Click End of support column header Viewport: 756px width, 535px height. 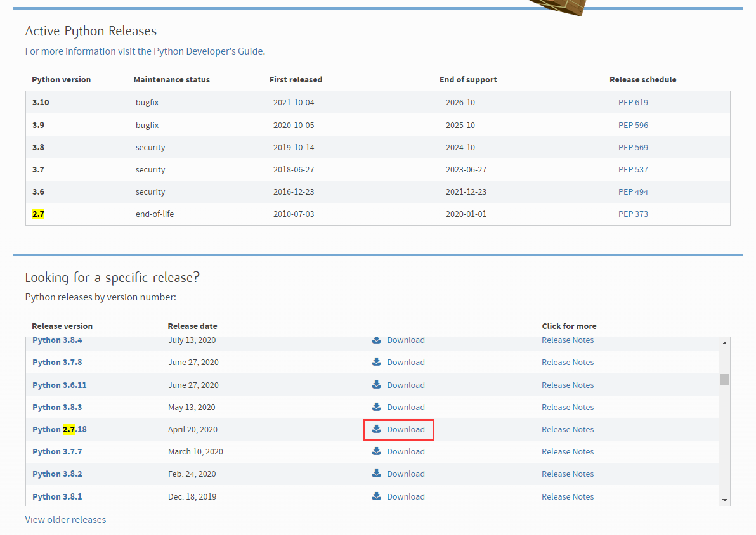pos(468,79)
